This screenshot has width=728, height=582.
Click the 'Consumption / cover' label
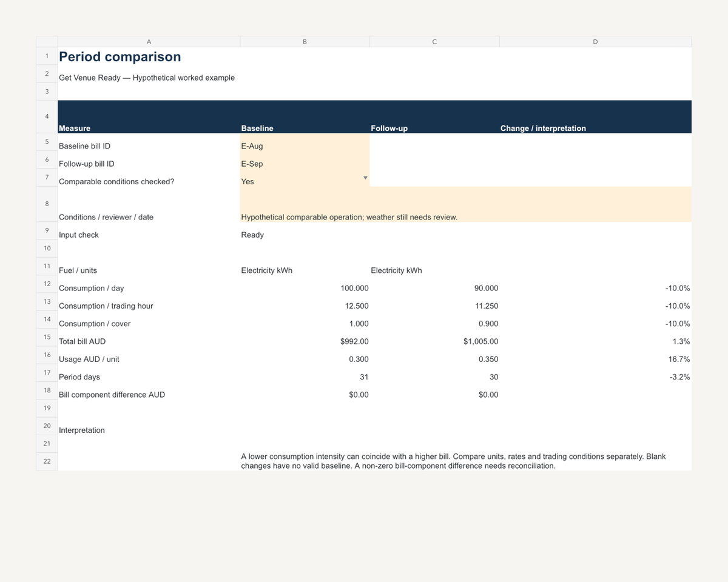pyautogui.click(x=95, y=324)
